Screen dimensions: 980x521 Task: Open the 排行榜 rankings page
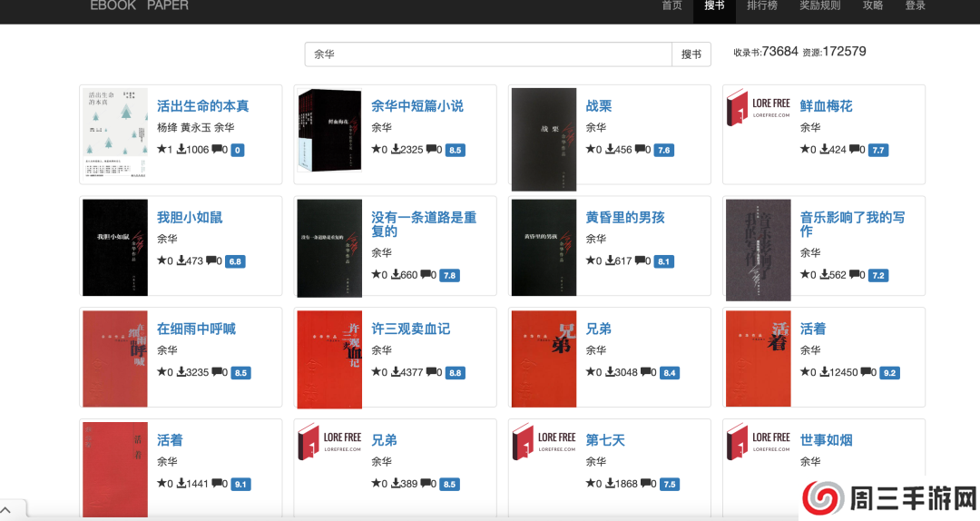(762, 5)
